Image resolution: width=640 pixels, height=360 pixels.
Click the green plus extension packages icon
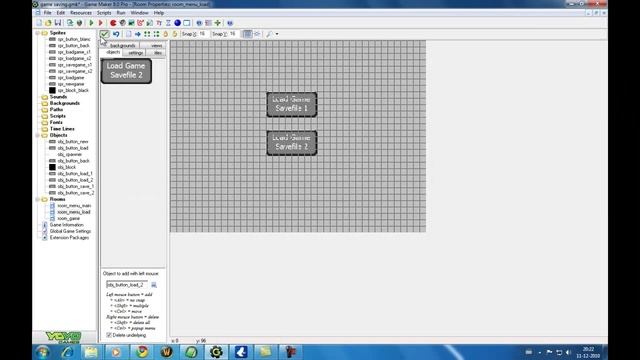click(218, 23)
